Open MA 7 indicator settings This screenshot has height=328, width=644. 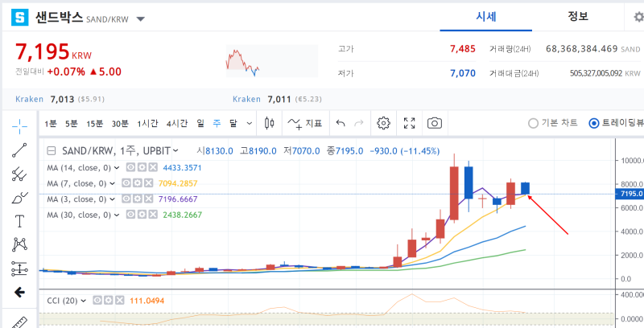(138, 182)
